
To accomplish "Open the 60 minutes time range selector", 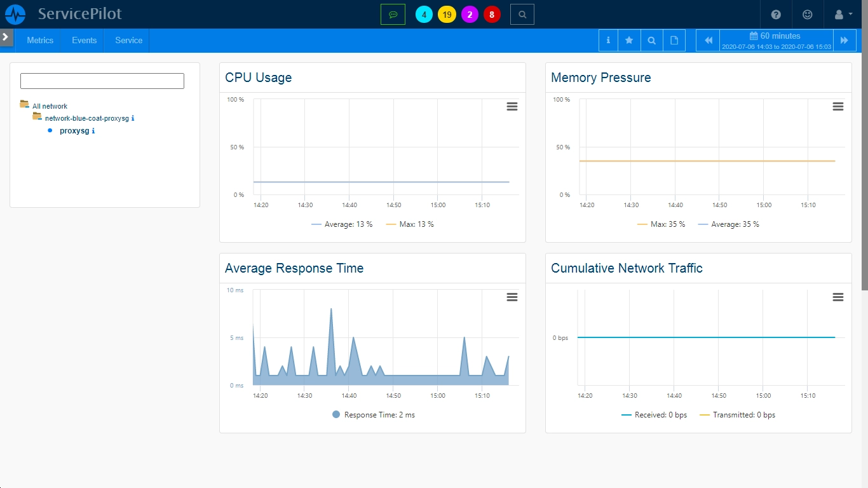I will click(x=776, y=40).
